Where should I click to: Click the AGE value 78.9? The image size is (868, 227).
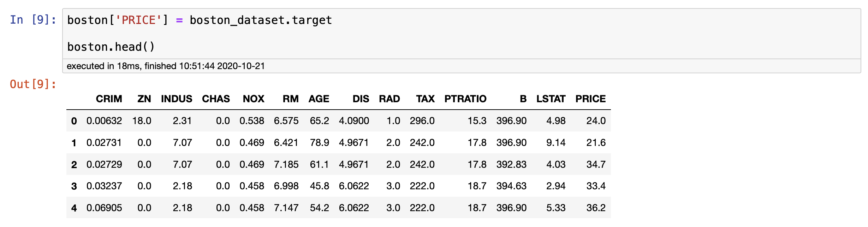[x=319, y=143]
